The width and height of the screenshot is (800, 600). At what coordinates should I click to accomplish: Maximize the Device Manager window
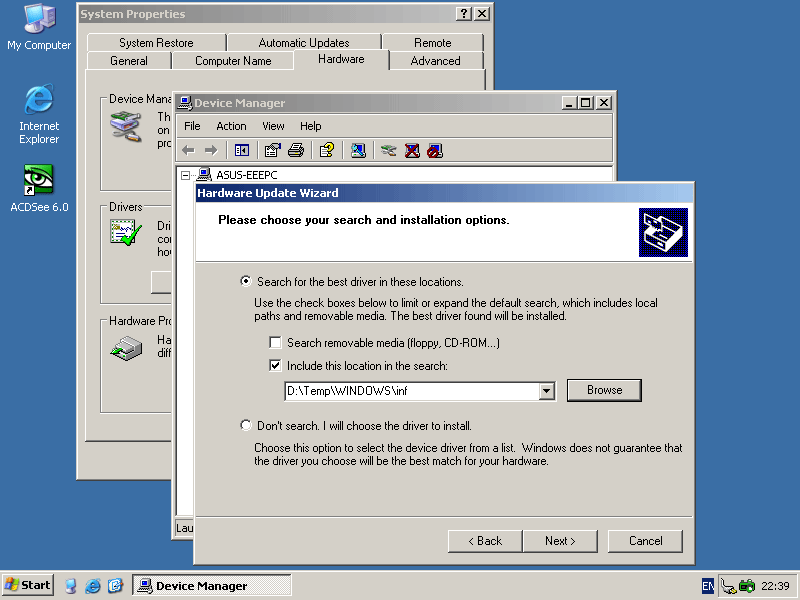(586, 103)
